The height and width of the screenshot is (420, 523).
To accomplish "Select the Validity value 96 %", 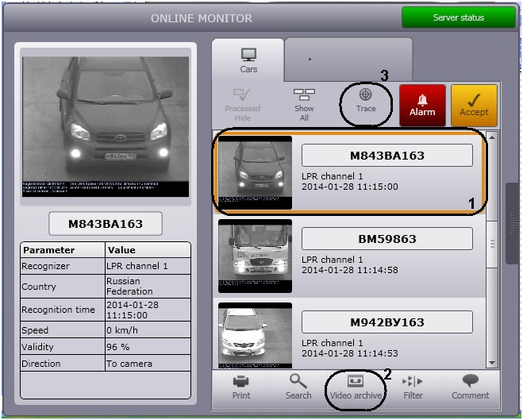I will click(148, 347).
